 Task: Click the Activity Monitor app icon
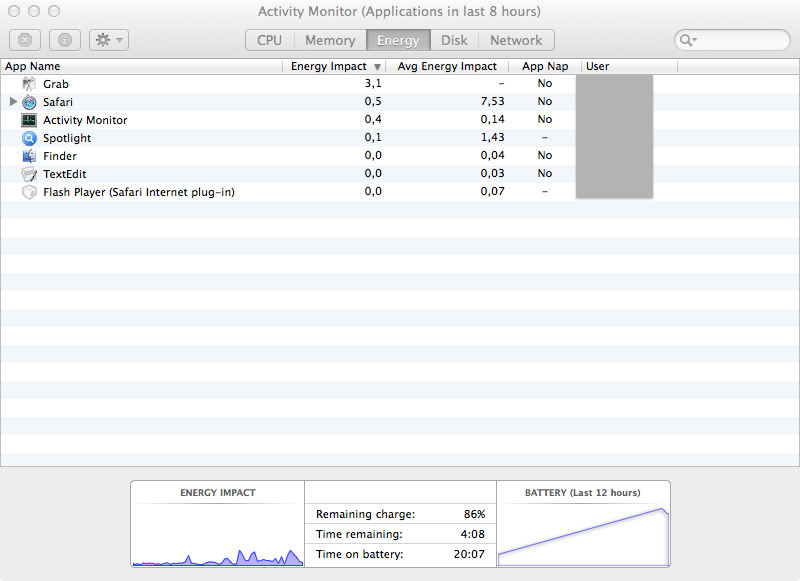pos(29,120)
